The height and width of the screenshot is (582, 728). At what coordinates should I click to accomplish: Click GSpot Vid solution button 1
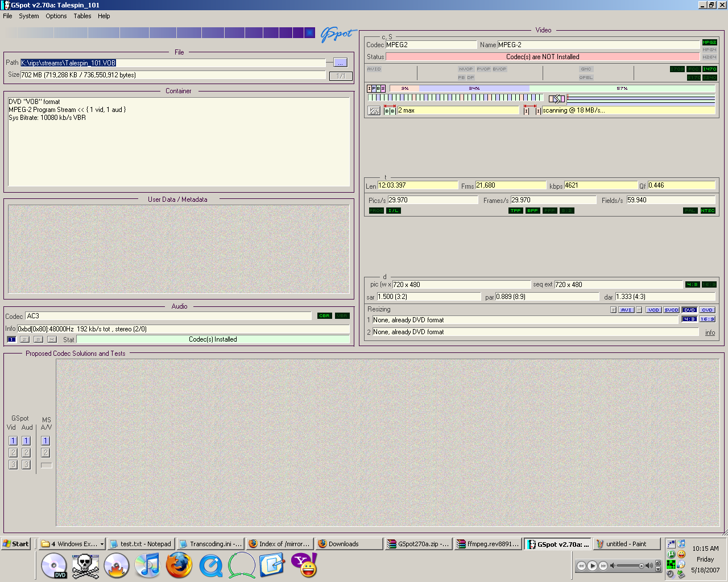(x=13, y=440)
